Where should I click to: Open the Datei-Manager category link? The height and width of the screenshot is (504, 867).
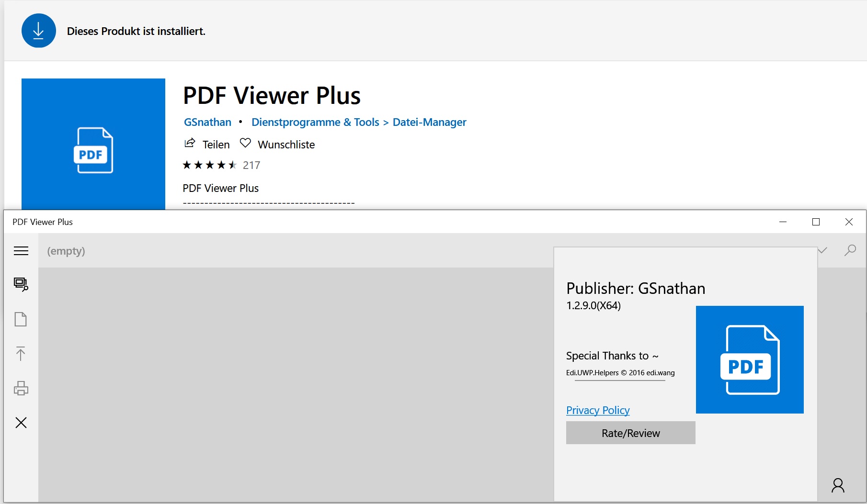click(x=429, y=122)
